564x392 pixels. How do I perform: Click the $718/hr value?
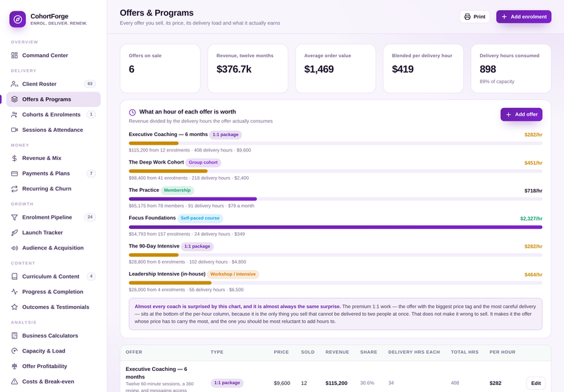click(x=533, y=190)
